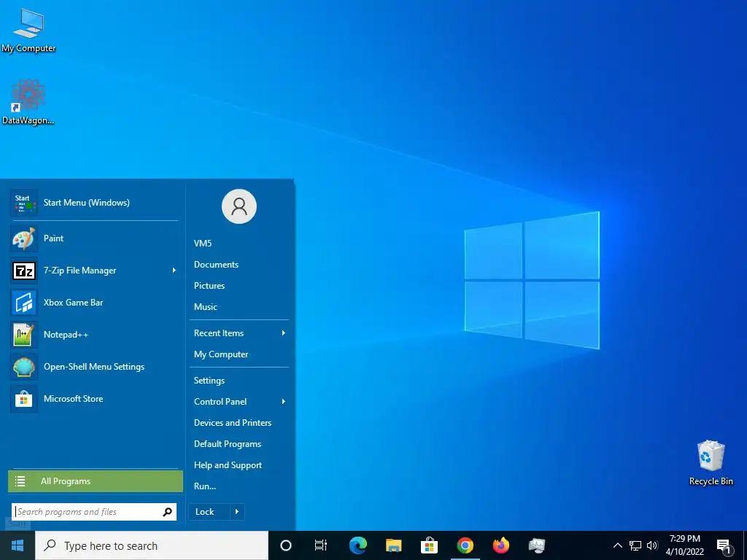This screenshot has width=747, height=560.
Task: Open the Open-Shell Menu Settings shell icon
Action: [x=24, y=367]
